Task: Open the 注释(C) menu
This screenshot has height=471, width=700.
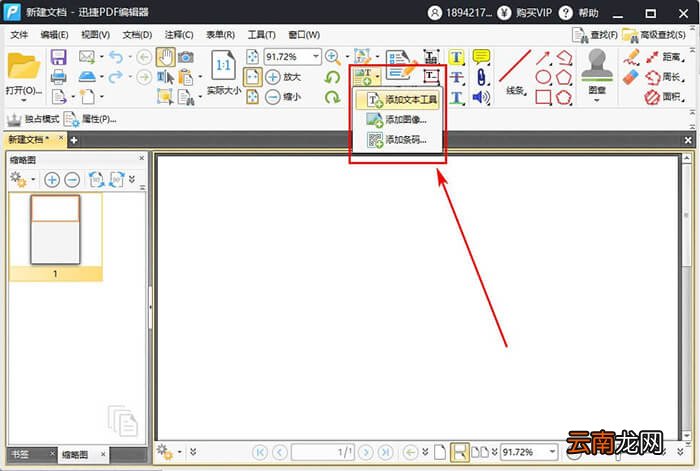Action: coord(179,35)
